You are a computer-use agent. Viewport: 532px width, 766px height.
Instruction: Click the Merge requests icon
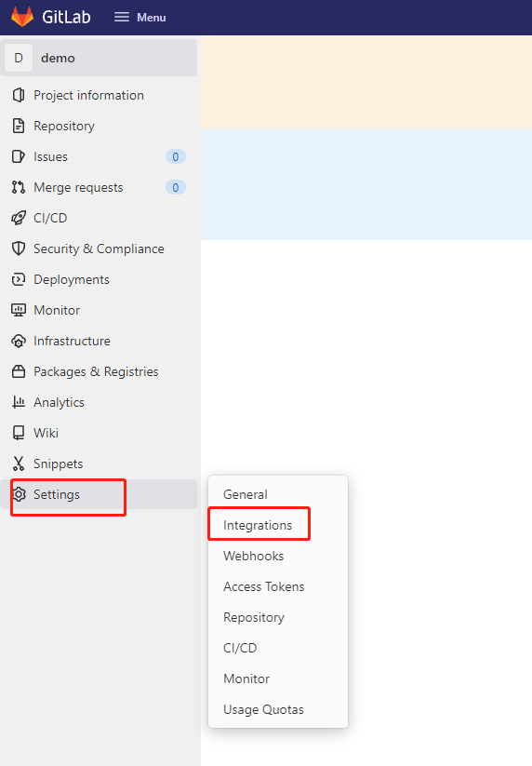click(19, 187)
